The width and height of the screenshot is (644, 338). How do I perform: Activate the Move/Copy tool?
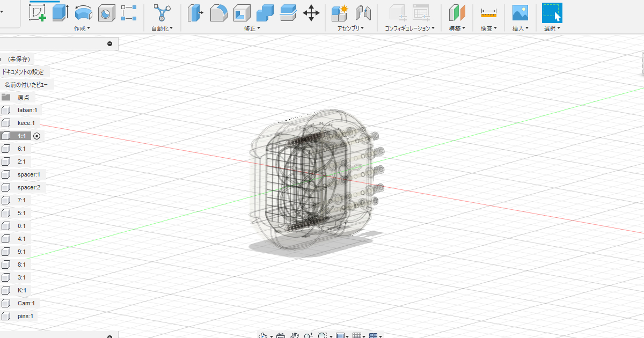click(x=311, y=12)
